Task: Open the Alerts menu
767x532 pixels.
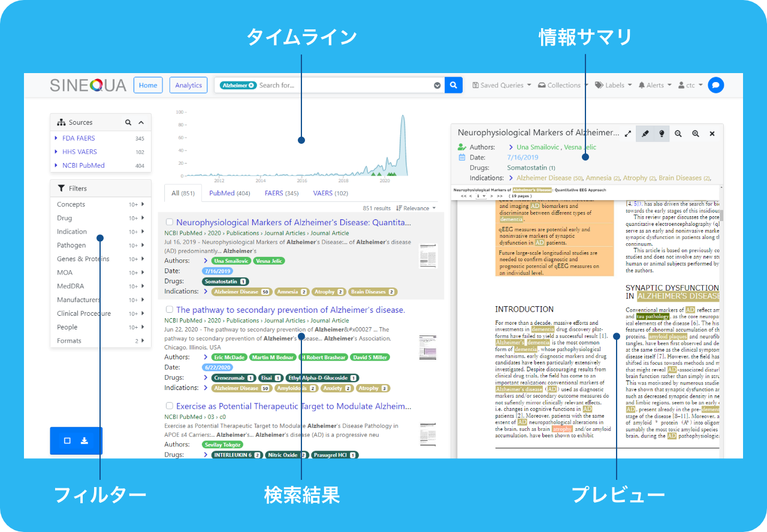Action: (655, 85)
